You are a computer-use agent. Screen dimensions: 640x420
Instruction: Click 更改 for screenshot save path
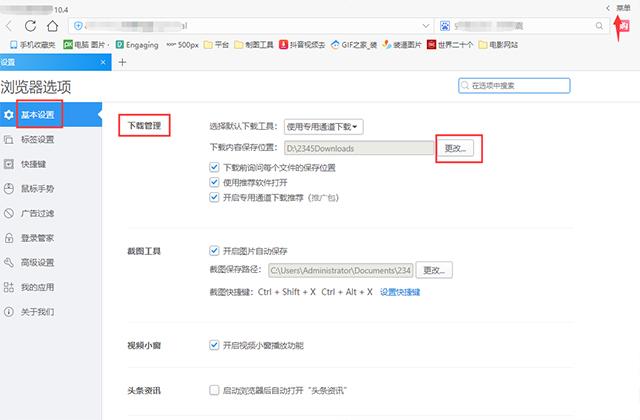click(434, 270)
